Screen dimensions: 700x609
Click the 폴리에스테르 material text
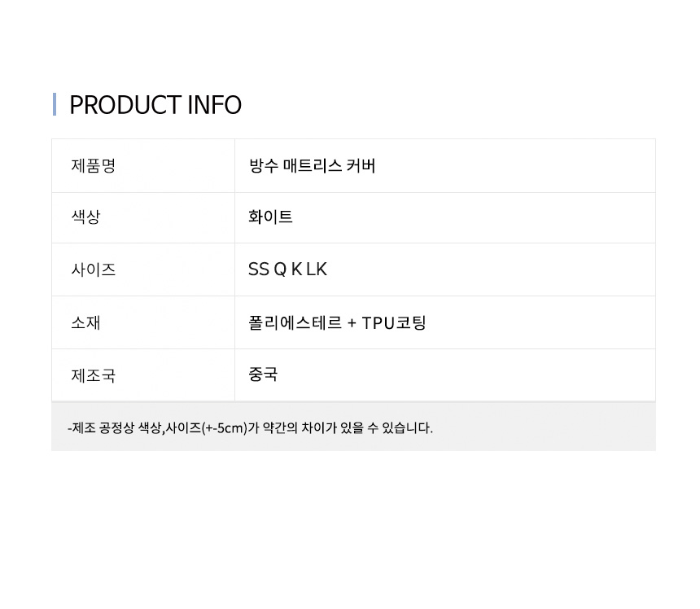click(295, 322)
